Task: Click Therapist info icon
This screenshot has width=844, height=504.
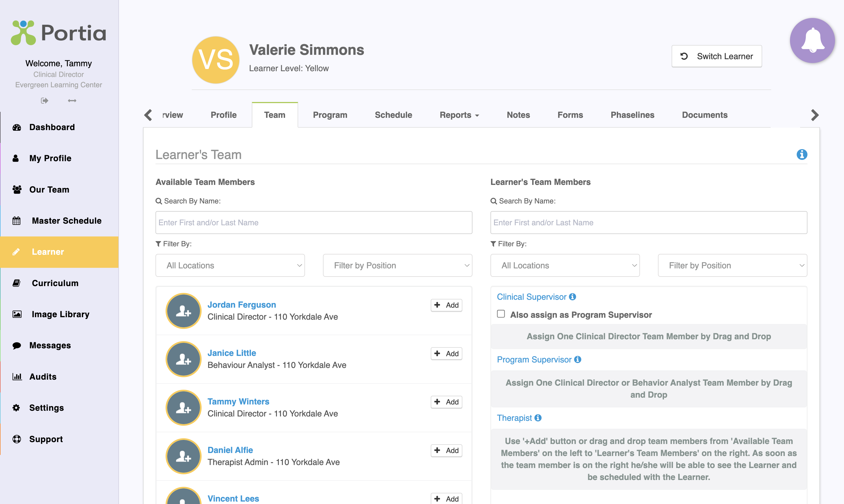Action: pos(538,418)
